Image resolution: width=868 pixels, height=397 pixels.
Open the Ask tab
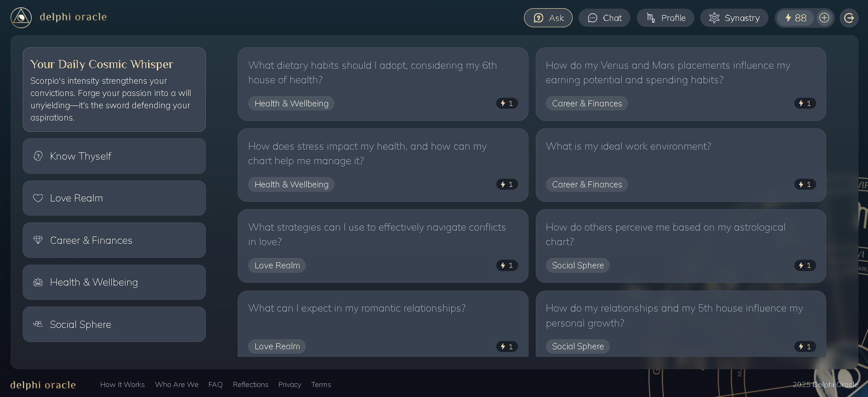coord(548,18)
